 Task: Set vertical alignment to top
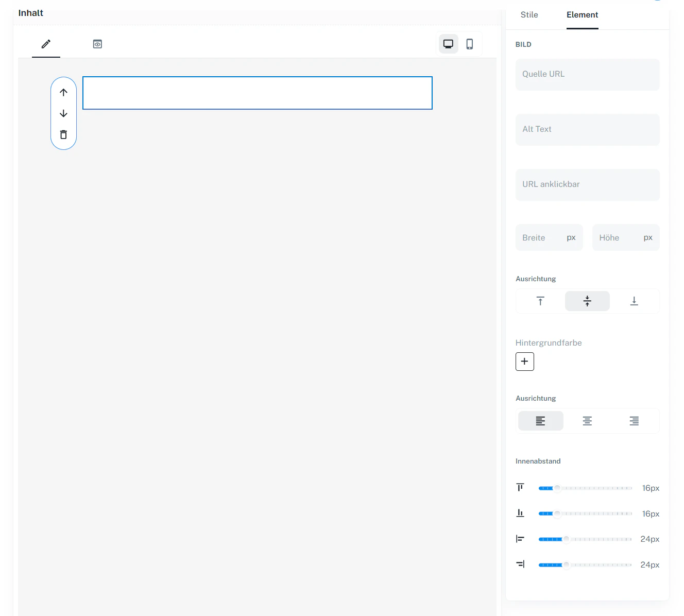540,301
